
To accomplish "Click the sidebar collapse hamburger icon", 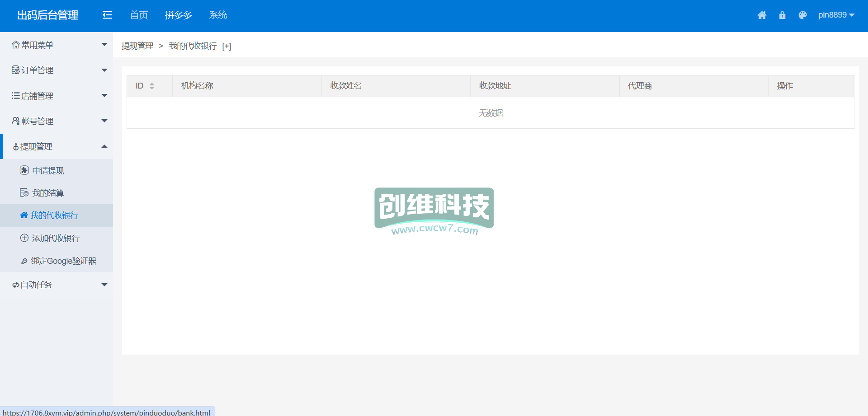I will (x=107, y=15).
